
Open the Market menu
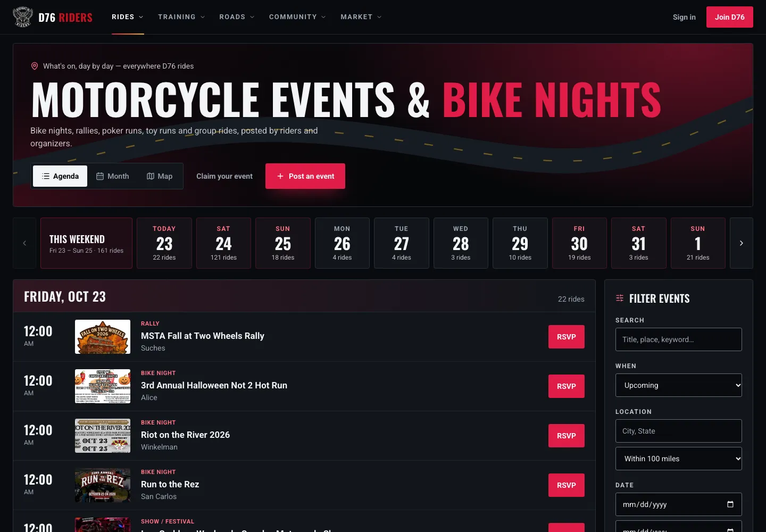tap(361, 17)
